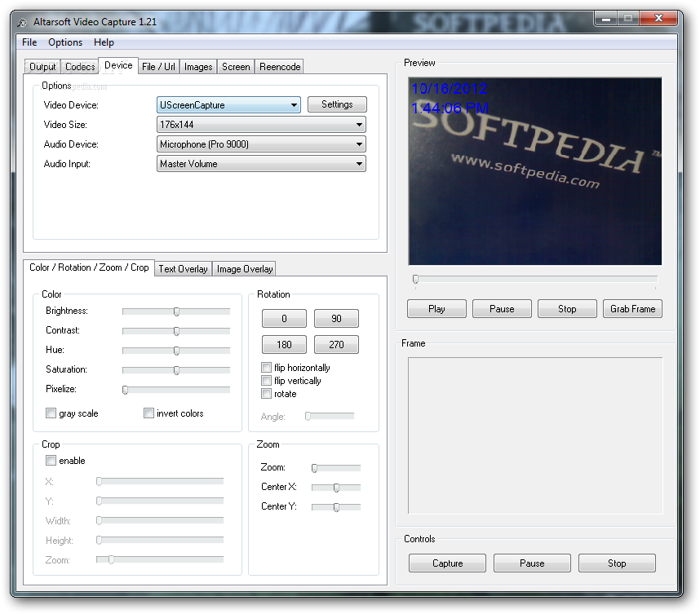Enable the invert colors checkbox
700x614 pixels.
148,413
